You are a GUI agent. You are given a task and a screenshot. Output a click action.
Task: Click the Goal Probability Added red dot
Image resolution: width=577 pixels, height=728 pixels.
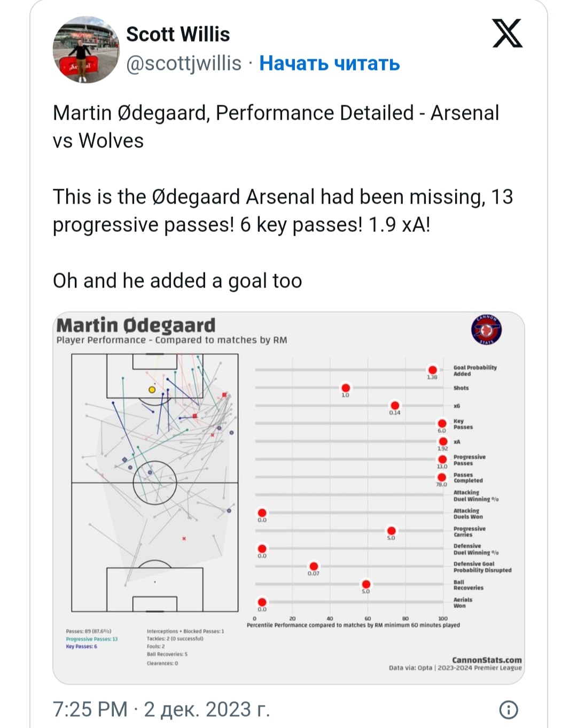(433, 370)
